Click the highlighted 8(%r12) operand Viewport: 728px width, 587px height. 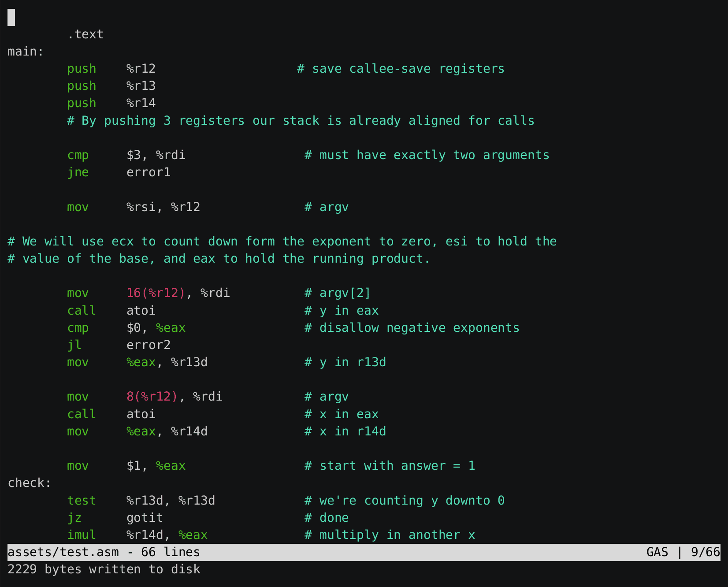[x=151, y=396]
